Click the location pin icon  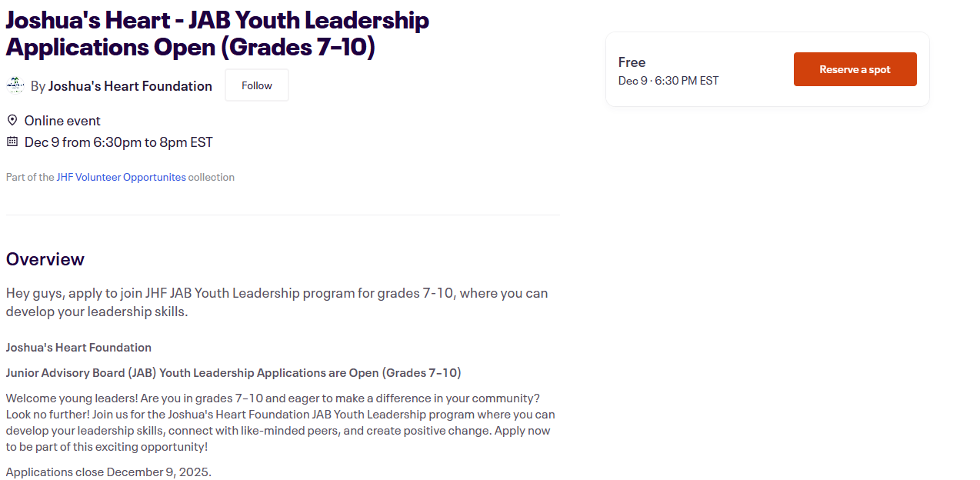pyautogui.click(x=12, y=120)
